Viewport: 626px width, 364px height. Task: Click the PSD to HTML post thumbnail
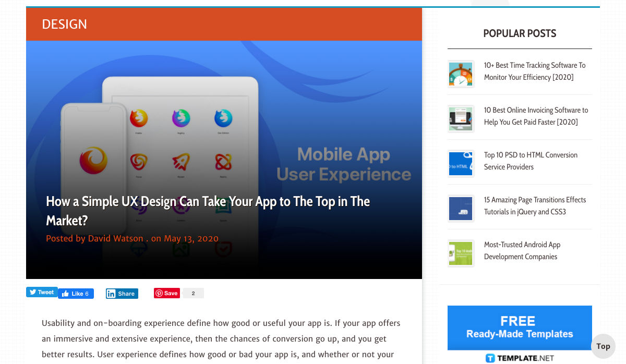coord(461,163)
